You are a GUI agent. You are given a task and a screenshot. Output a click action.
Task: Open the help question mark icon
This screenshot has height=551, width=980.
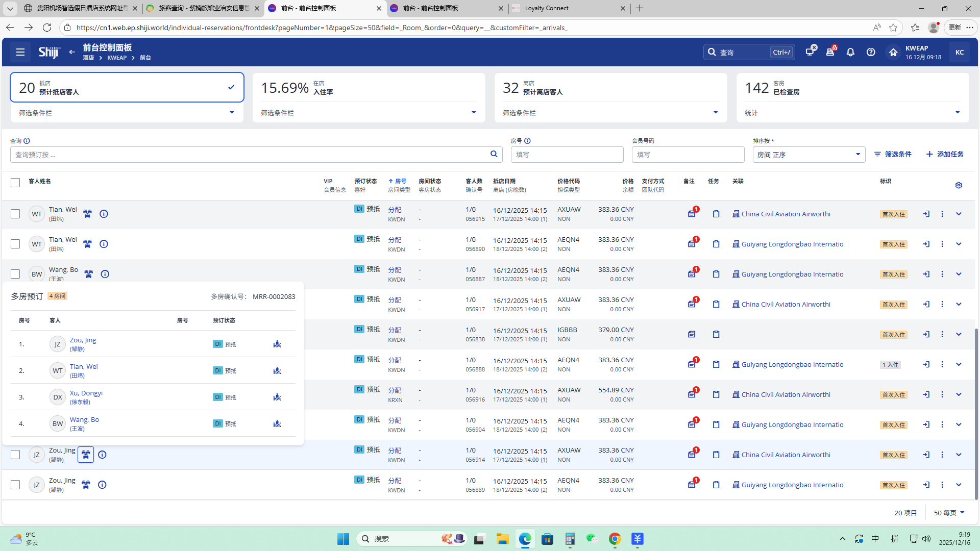pos(871,52)
